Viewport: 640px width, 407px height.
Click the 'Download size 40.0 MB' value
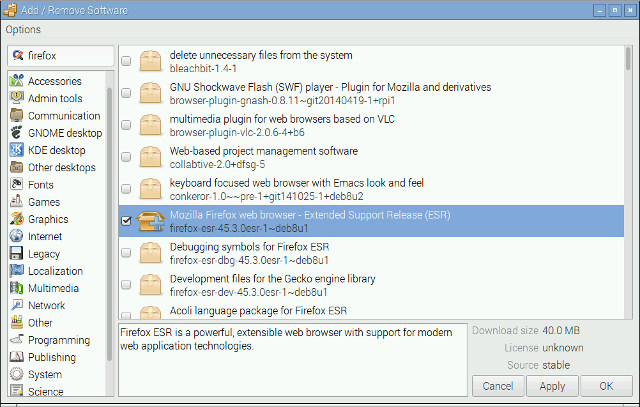[x=561, y=330]
